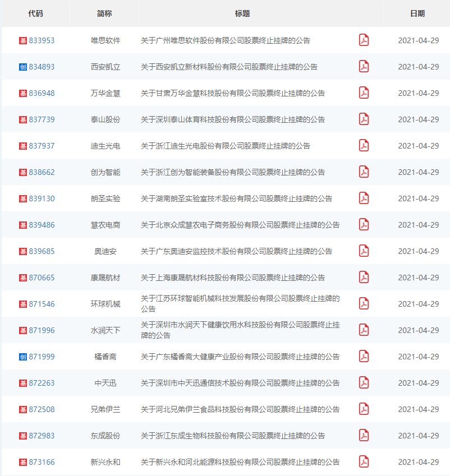Open PDF for 新兴永和 announcement

click(364, 462)
